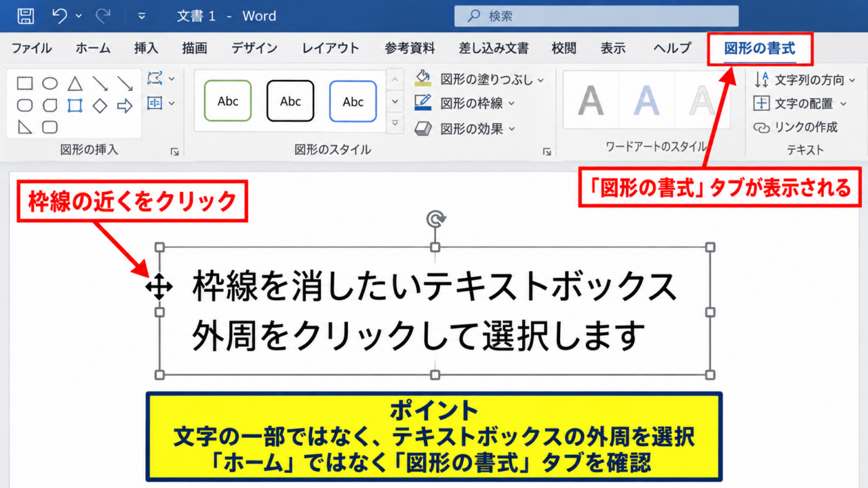Apply the gray gradient WordArt A style
The image size is (868, 488).
591,101
